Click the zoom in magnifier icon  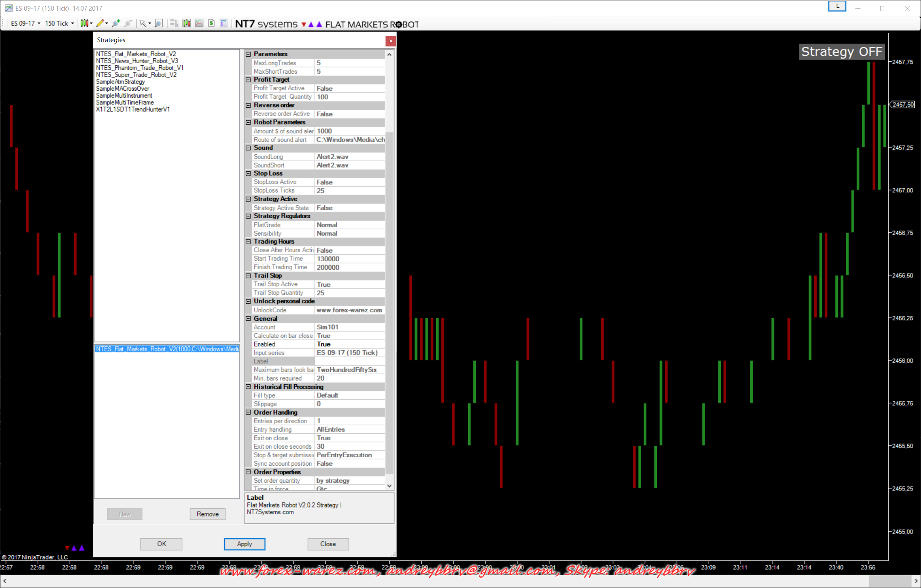[x=116, y=23]
